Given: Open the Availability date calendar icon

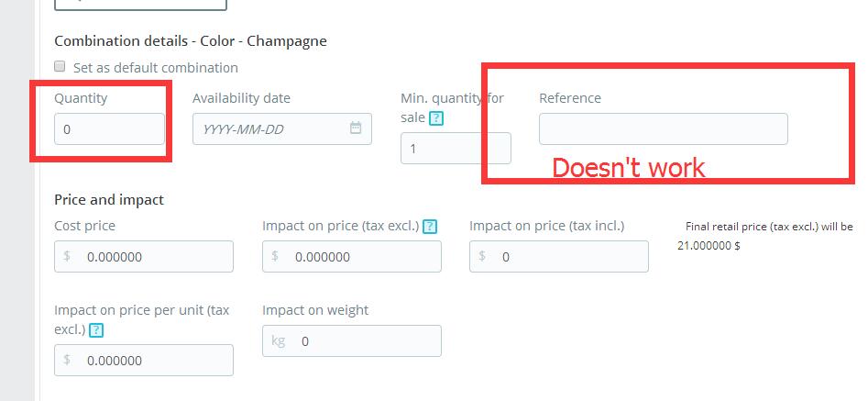Looking at the screenshot, I should 356,128.
